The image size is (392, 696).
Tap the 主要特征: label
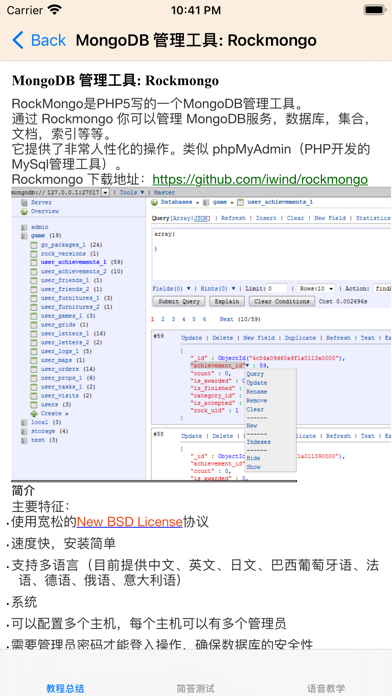[40, 506]
